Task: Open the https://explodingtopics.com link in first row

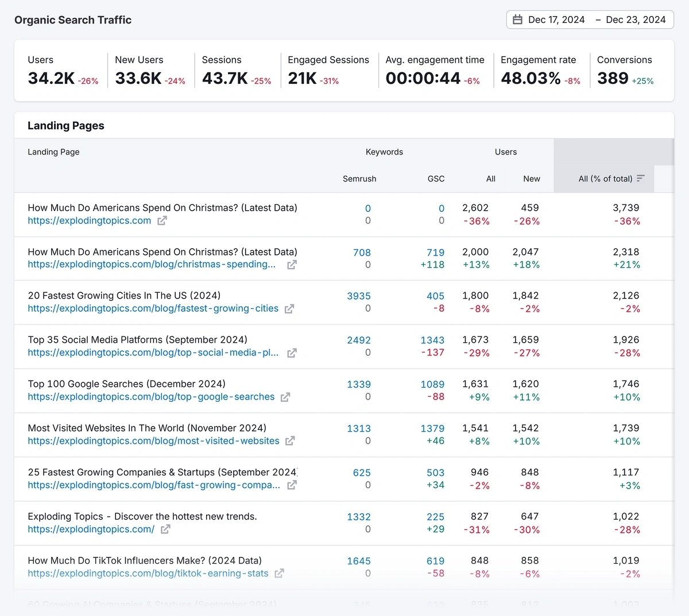Action: point(90,220)
